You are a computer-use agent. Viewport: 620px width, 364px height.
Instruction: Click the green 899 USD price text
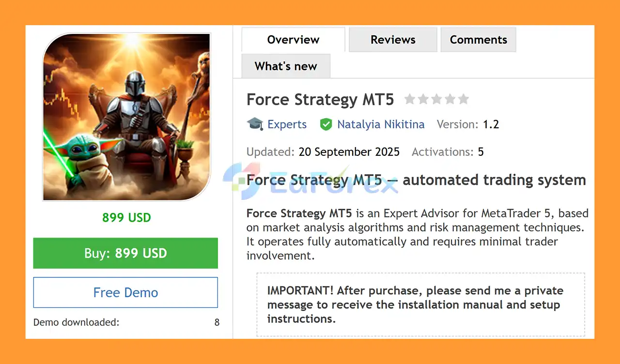point(126,217)
